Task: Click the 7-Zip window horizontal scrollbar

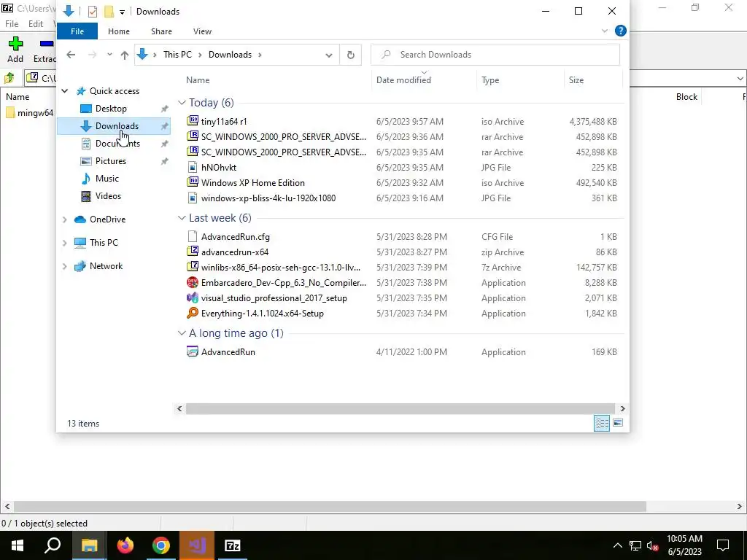Action: click(x=330, y=506)
